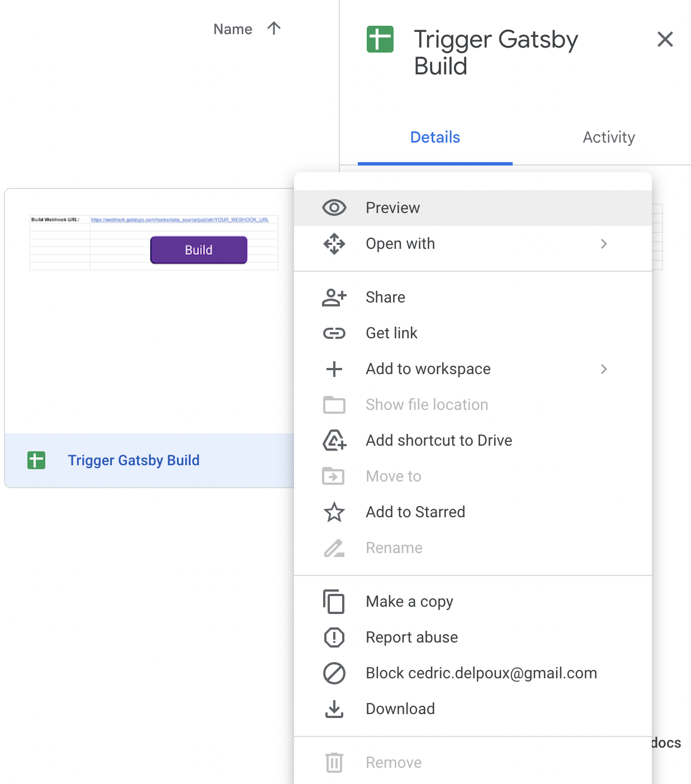
Task: Click the Add shortcut to Drive icon
Action: (x=334, y=441)
